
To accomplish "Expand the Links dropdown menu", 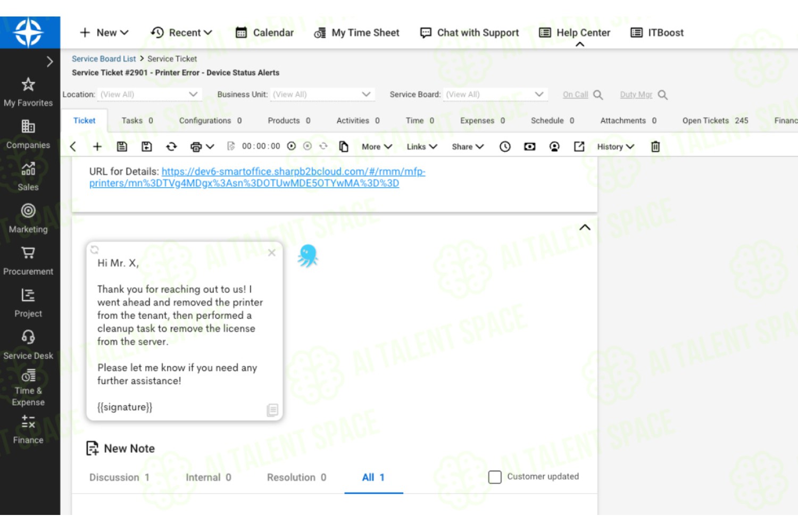I will point(422,147).
